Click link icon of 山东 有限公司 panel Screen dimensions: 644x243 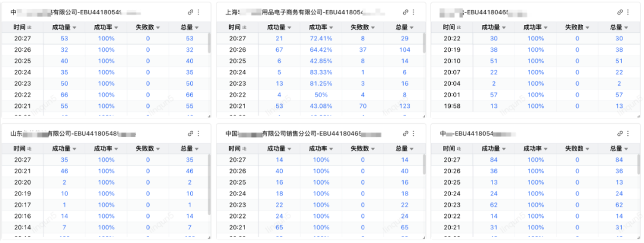click(191, 133)
